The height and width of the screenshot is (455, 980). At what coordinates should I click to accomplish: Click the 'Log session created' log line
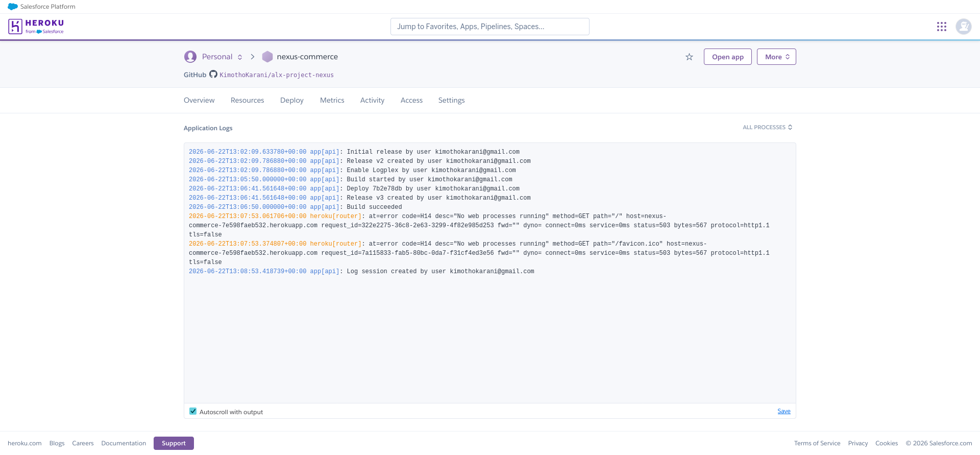[x=361, y=271]
